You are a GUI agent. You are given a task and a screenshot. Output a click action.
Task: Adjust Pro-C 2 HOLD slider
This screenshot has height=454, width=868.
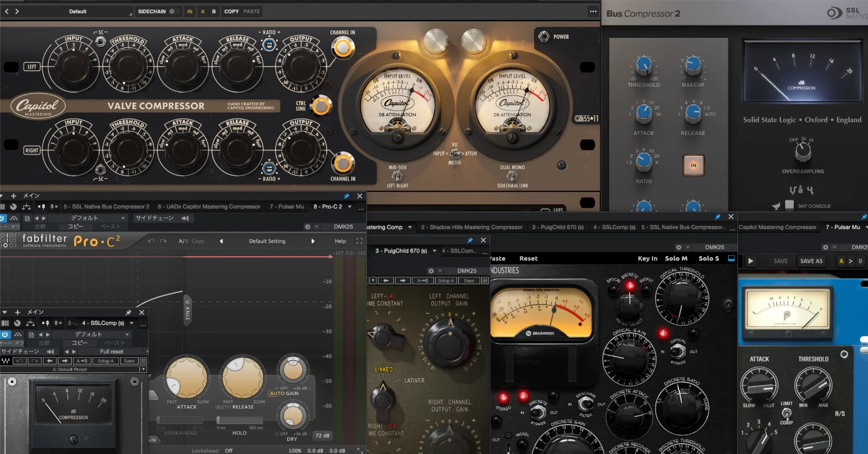(240, 420)
